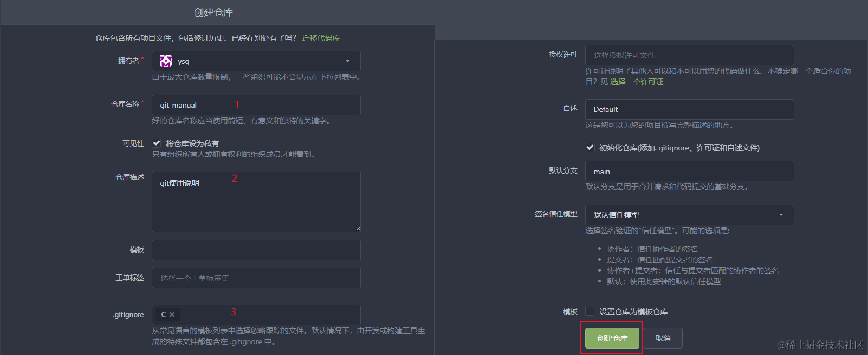Screen dimensions: 868x355
Task: Focus the repository name field git-manual
Action: pyautogui.click(x=256, y=105)
